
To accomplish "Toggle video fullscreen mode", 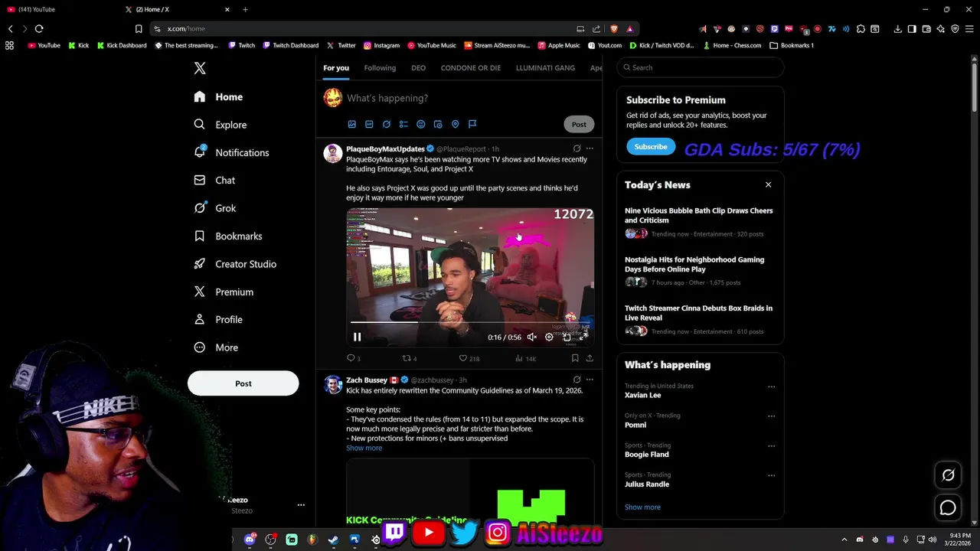I will pos(584,337).
